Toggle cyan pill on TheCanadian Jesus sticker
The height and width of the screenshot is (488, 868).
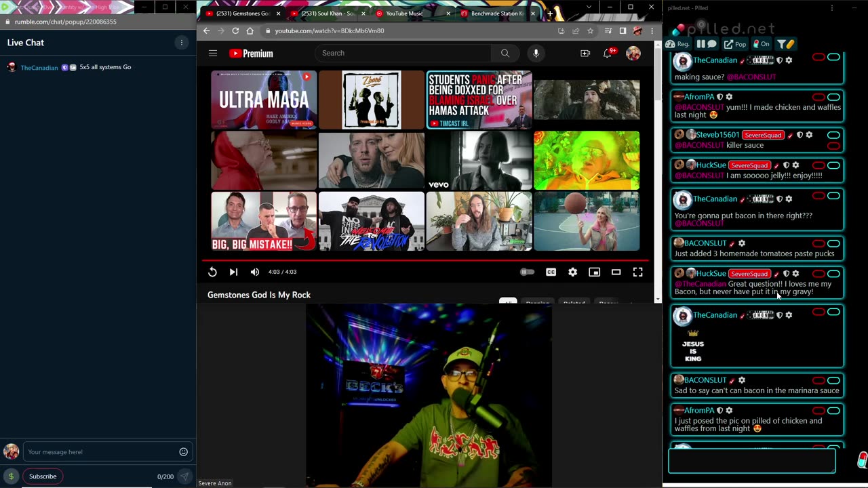(833, 312)
